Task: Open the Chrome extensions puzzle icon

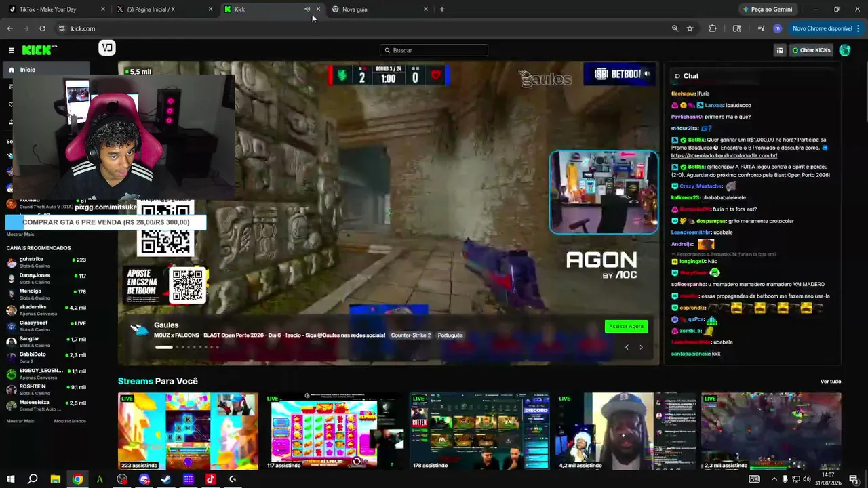Action: point(713,28)
